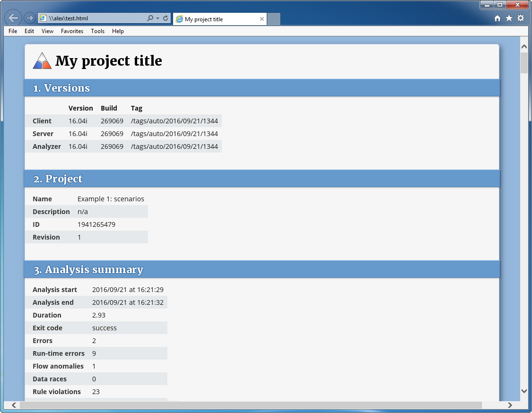Go back with the browser Back arrow
The image size is (532, 413).
13,17
